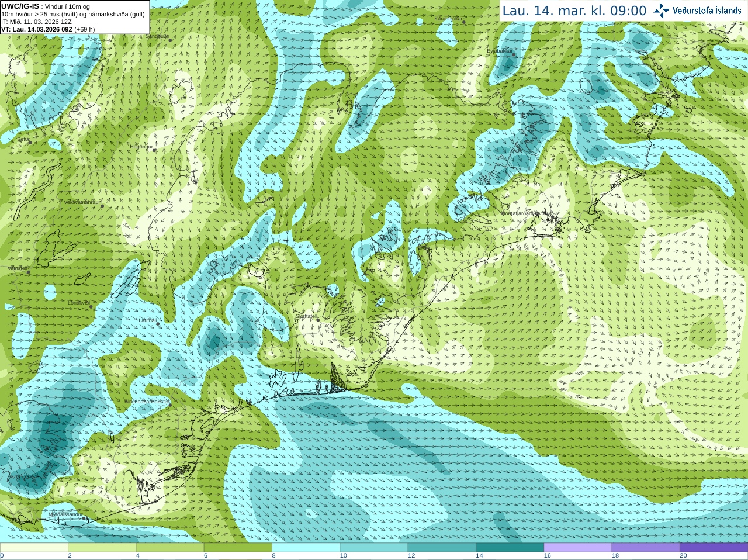Click the Veiðivatnahraun station label
Screen dimensions: 748x560
(x=82, y=202)
